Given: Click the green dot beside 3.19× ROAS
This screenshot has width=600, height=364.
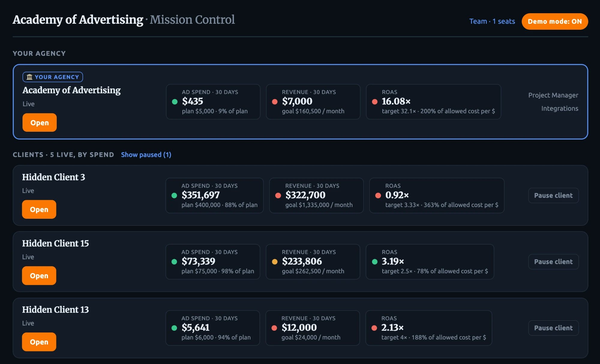Looking at the screenshot, I should point(374,262).
